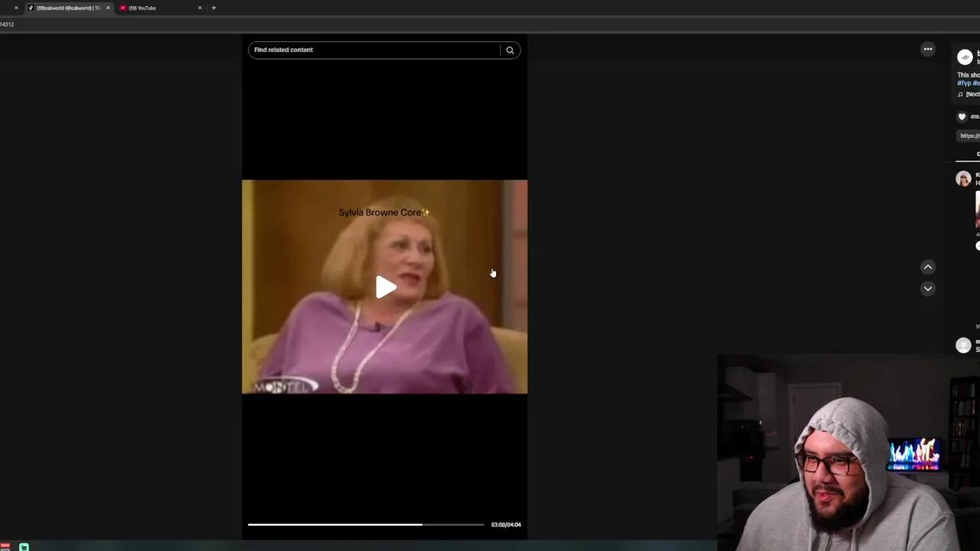Click the green taskbar app icon

click(x=24, y=546)
